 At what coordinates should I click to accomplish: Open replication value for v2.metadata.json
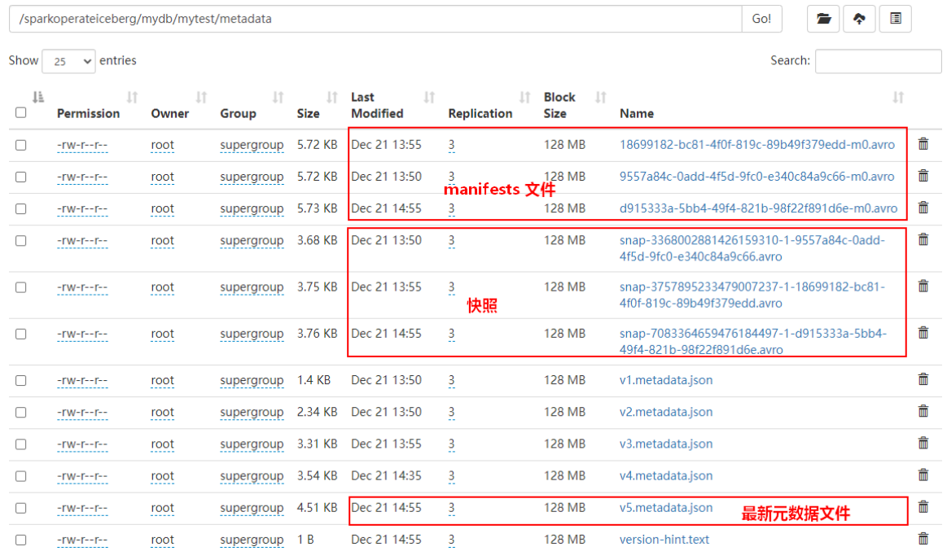[x=451, y=412]
